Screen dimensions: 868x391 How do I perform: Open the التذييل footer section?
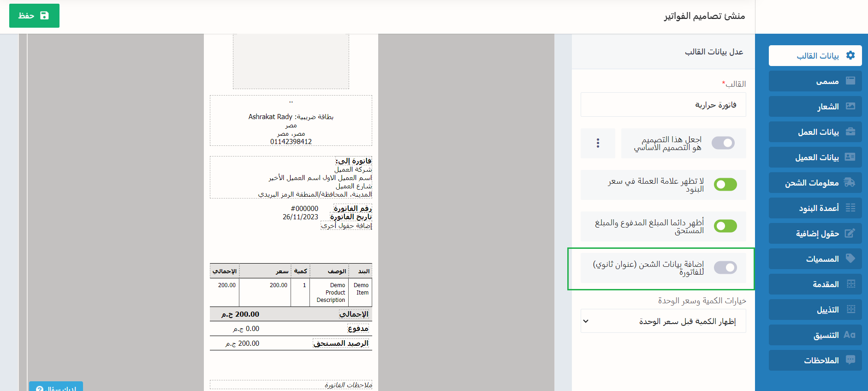[815, 309]
